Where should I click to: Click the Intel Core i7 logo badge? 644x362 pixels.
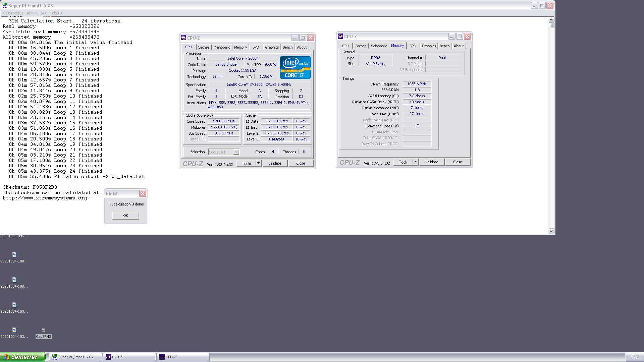pyautogui.click(x=295, y=67)
